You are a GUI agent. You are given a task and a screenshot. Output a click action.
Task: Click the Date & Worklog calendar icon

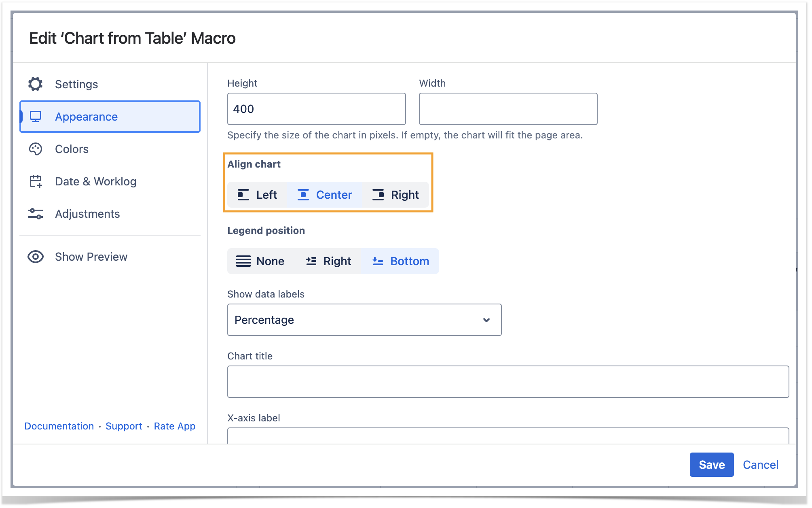[x=36, y=181]
